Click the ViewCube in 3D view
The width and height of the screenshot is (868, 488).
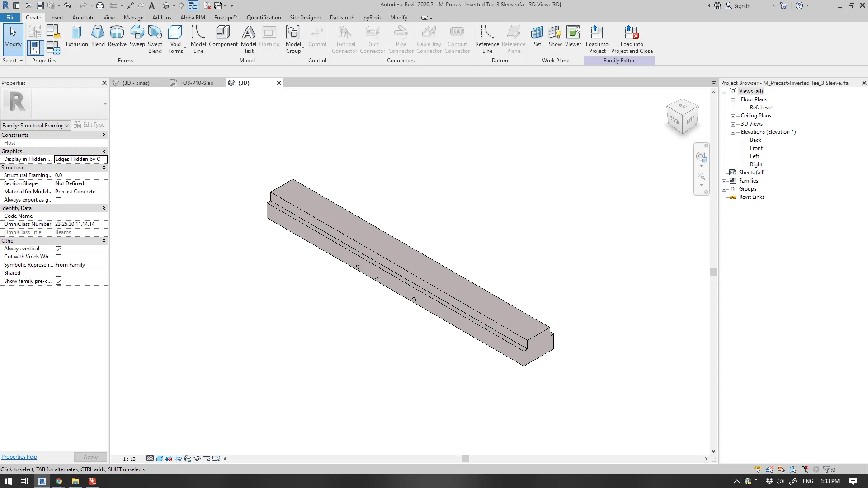coord(682,117)
